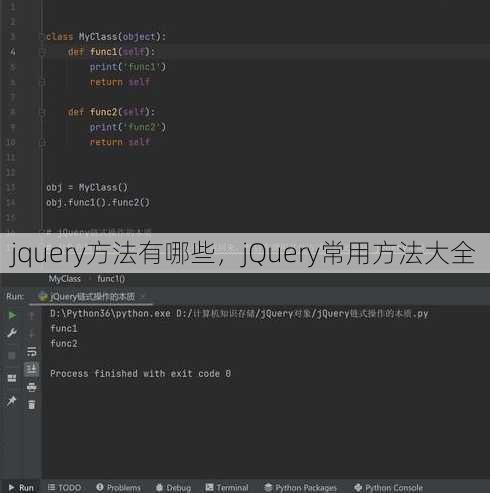The image size is (490, 493).
Task: Click the python.exe command path line
Action: [239, 313]
